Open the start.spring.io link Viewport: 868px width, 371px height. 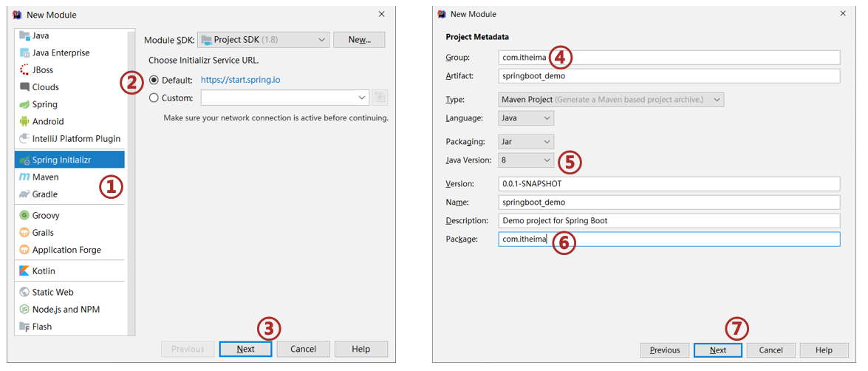pyautogui.click(x=240, y=80)
